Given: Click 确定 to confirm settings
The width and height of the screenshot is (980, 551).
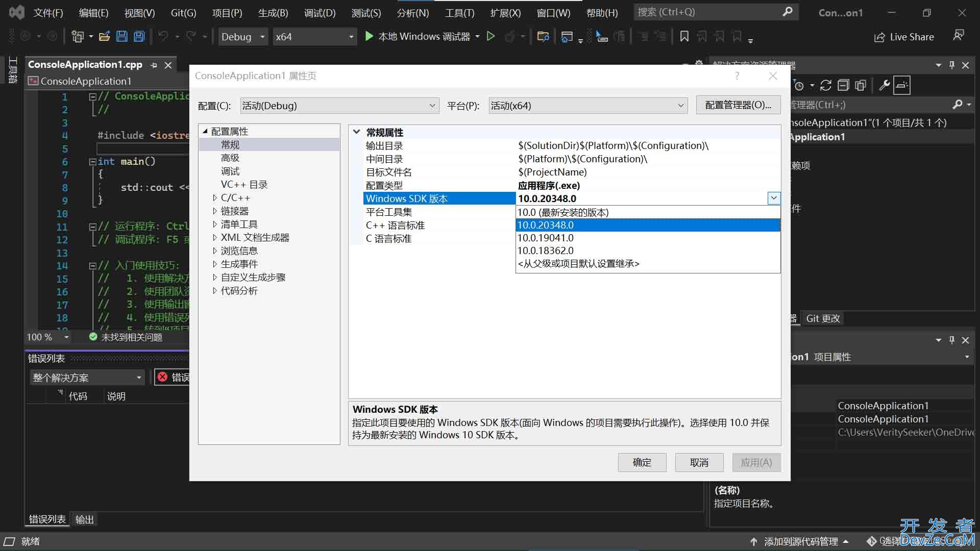Looking at the screenshot, I should coord(642,462).
